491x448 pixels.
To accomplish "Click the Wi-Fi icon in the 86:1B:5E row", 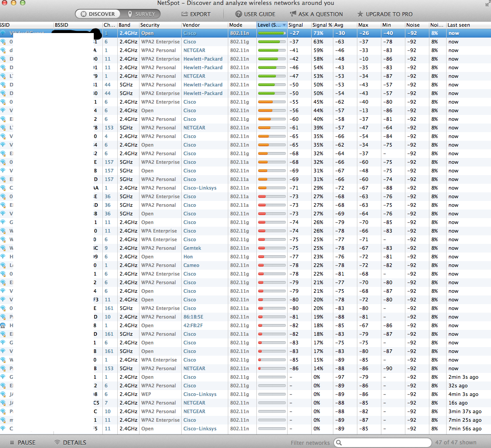I will coord(3,317).
